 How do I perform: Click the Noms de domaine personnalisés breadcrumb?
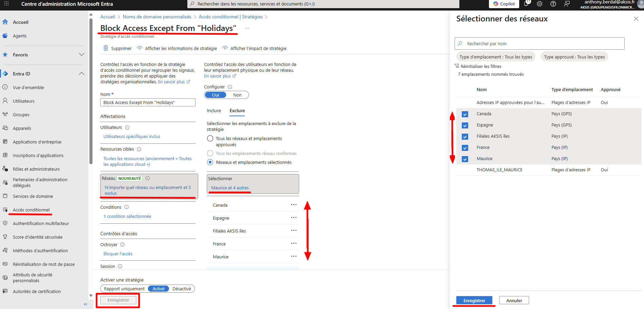(157, 17)
